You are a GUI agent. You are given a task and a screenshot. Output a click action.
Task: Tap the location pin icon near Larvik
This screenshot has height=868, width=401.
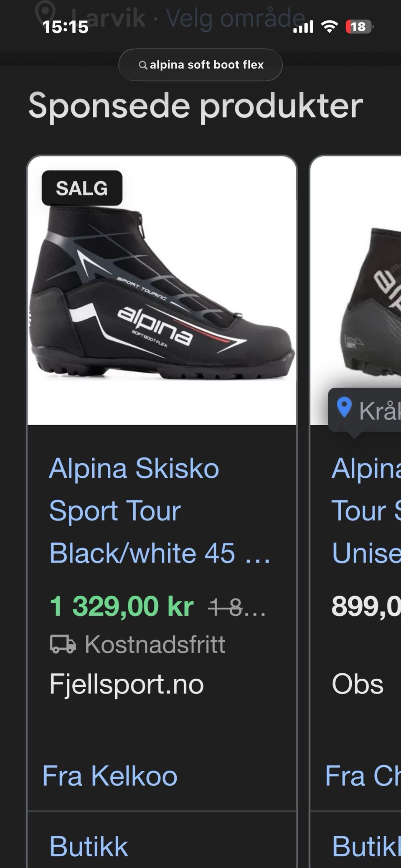(46, 13)
